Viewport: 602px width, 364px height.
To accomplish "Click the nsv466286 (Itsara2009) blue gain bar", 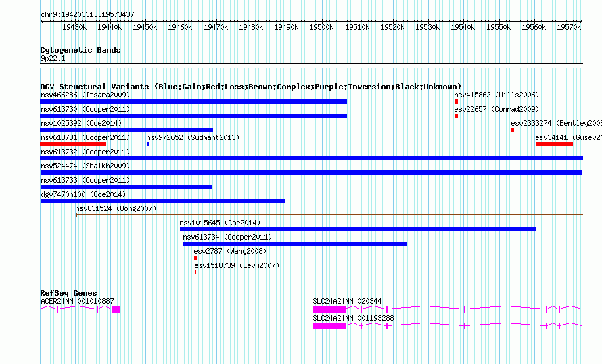I will (193, 101).
